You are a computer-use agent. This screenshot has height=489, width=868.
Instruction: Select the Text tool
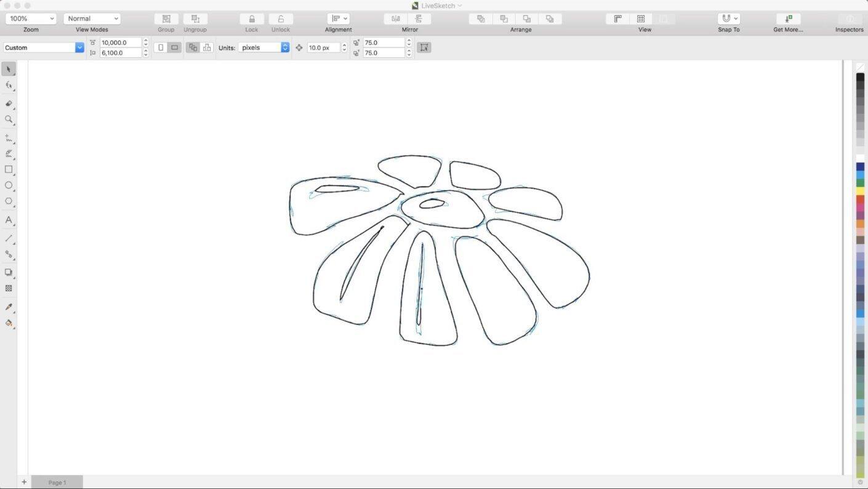point(9,220)
